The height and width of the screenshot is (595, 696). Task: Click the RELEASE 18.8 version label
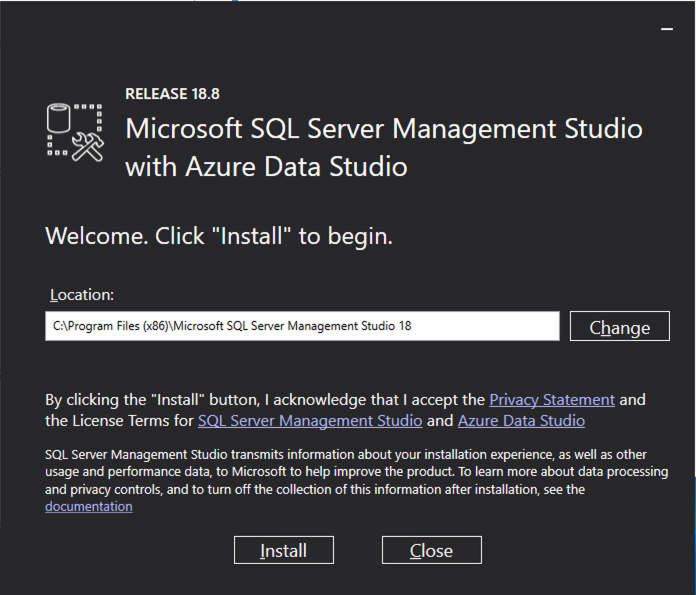(x=172, y=94)
